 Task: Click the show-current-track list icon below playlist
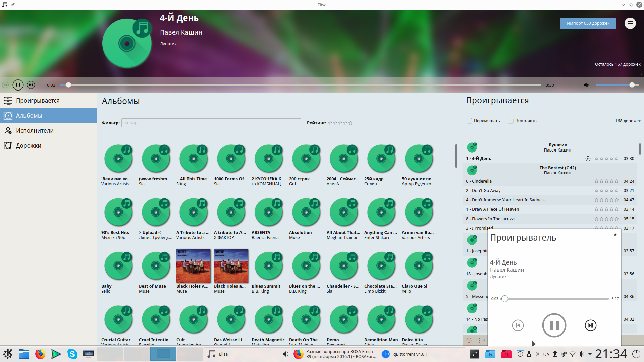482,340
